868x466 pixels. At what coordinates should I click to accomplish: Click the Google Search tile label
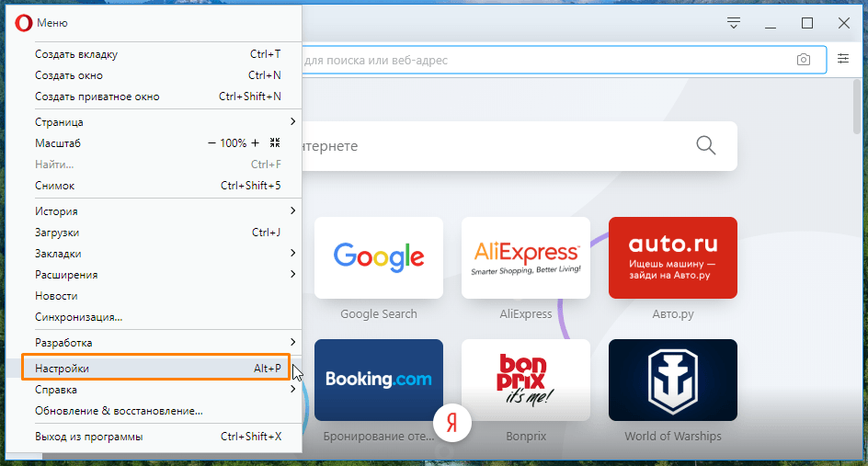point(379,313)
